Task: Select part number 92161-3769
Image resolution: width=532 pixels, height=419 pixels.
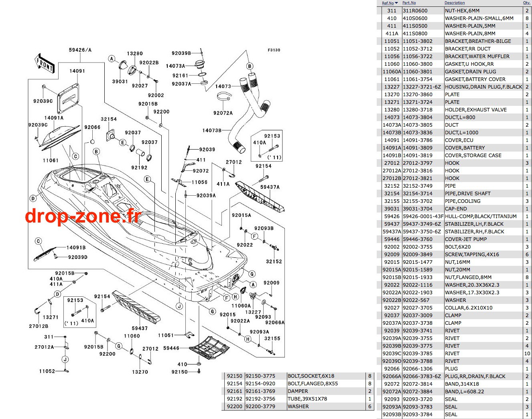Action: coord(260,391)
